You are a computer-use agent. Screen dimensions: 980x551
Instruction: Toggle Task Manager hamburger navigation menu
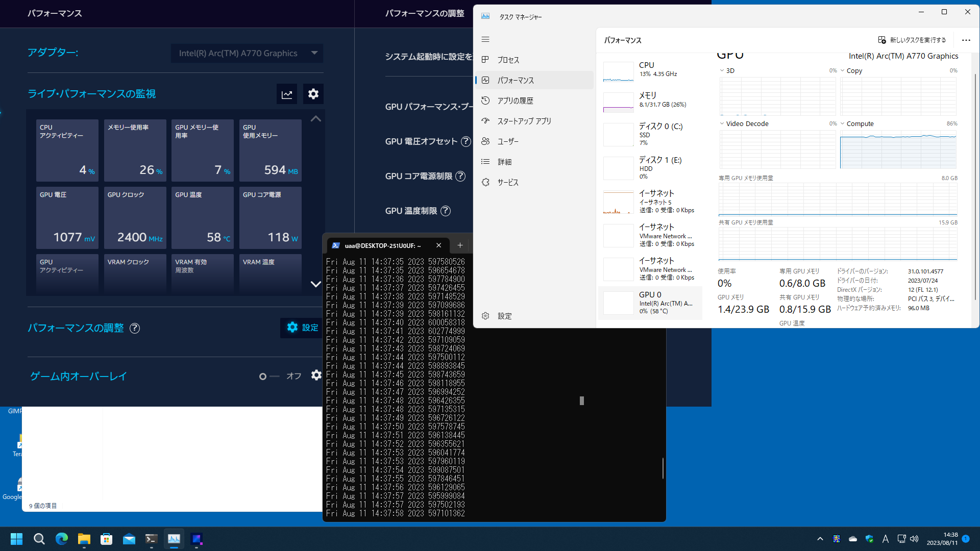[x=485, y=39]
